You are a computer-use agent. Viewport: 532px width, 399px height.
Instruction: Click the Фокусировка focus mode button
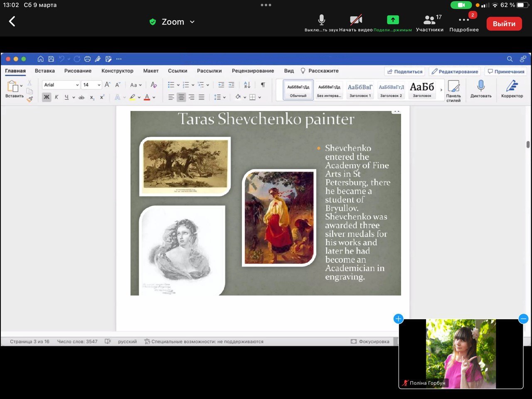point(370,342)
